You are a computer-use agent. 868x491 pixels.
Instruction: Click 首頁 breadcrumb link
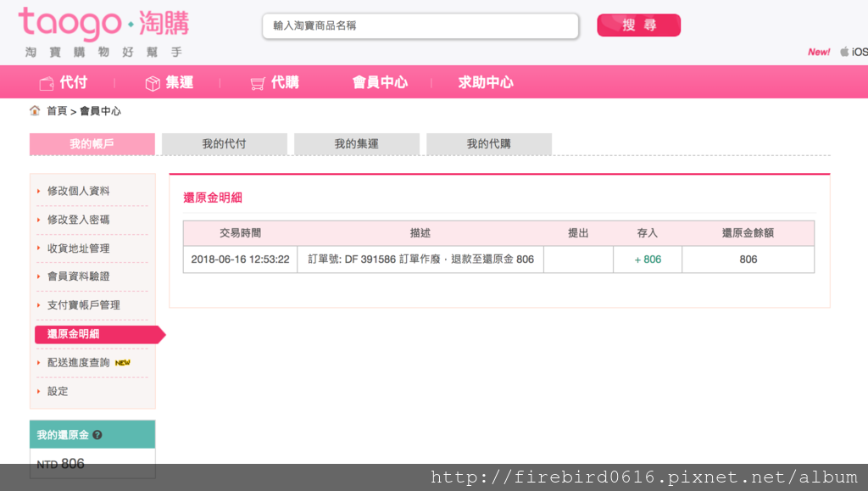point(57,111)
